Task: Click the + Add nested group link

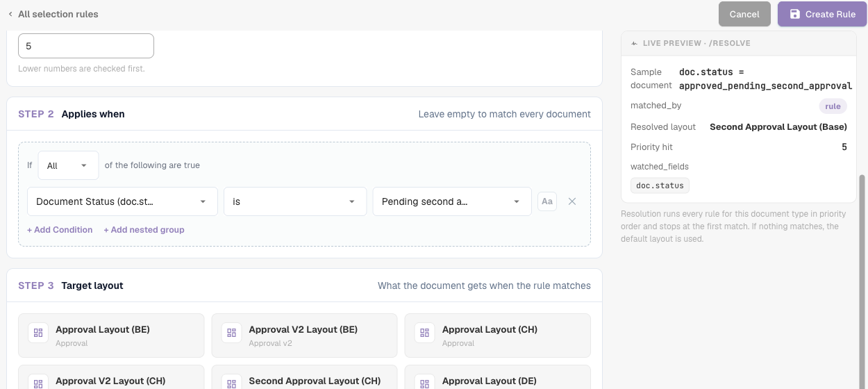Action: [x=144, y=230]
